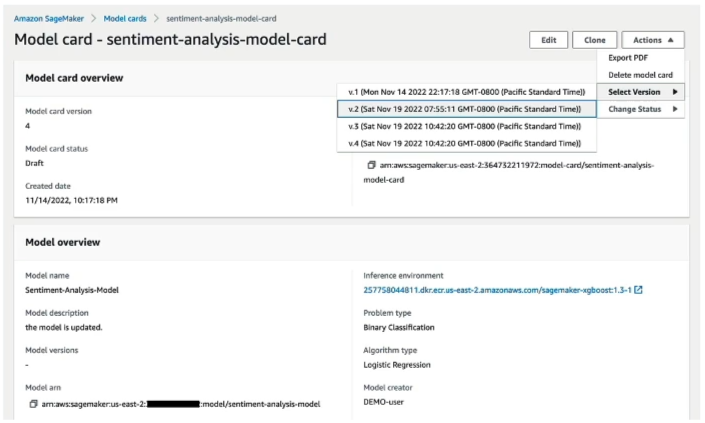This screenshot has width=705, height=423.
Task: Click the Clone button
Action: (x=595, y=40)
